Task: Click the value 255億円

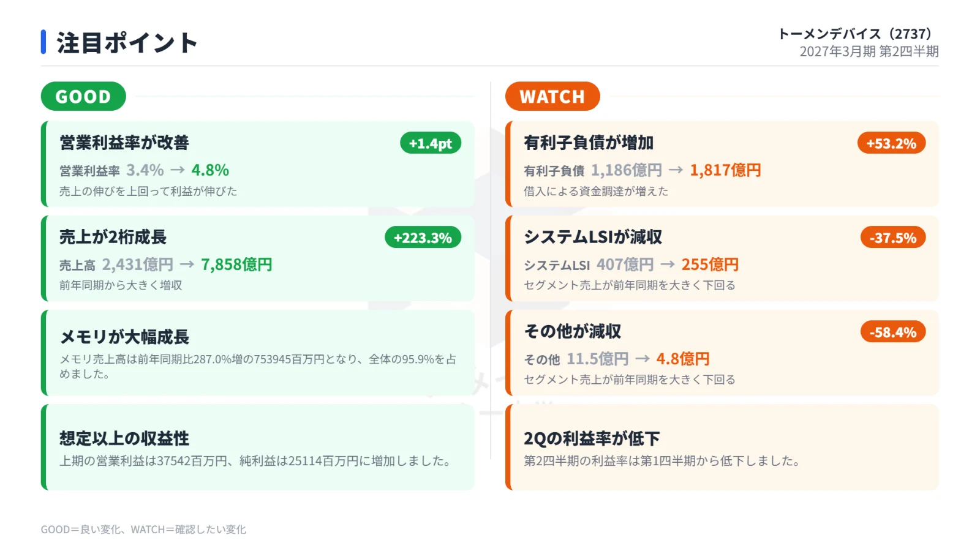Action: point(710,264)
